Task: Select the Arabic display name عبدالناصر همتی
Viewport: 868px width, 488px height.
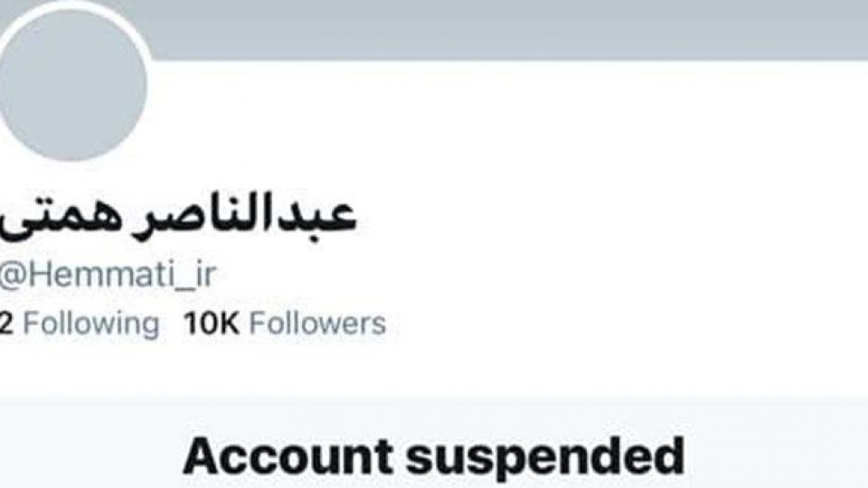Action: 177,216
